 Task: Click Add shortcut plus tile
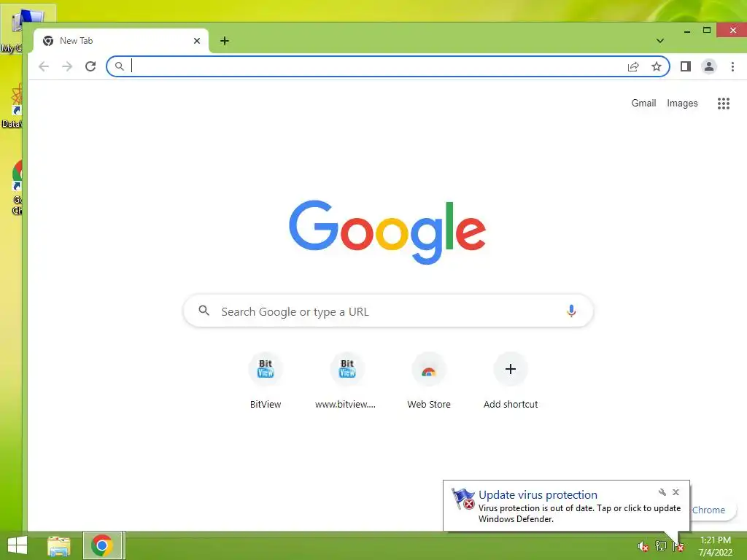pos(511,381)
